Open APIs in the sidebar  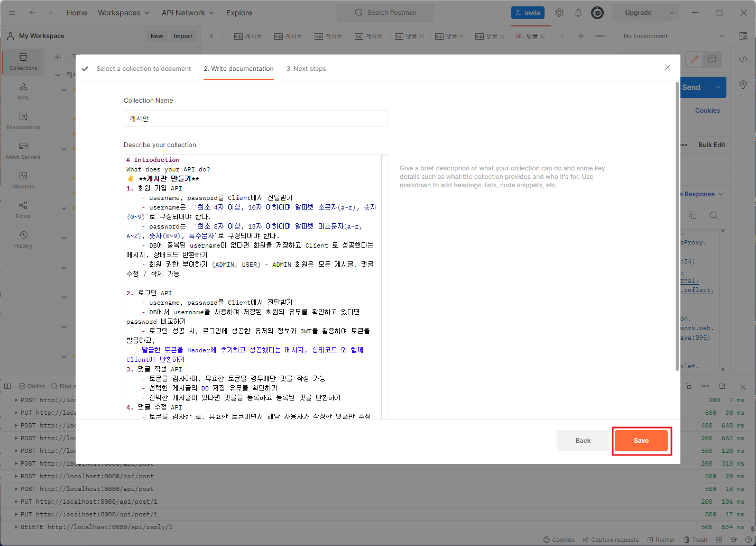[x=23, y=92]
